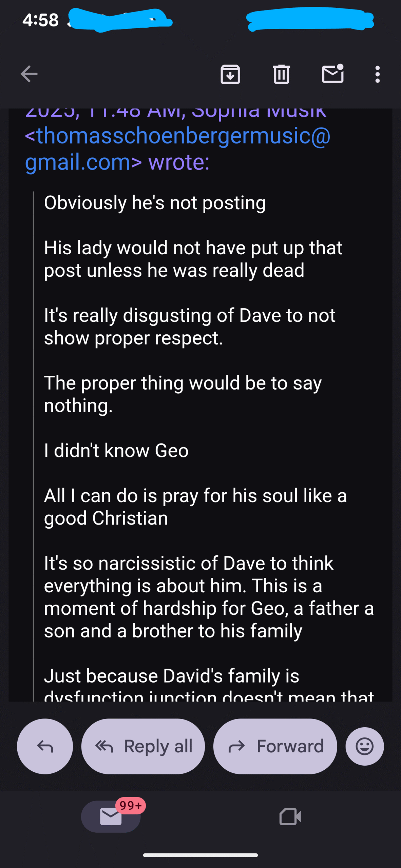Archive this email conversation
The height and width of the screenshot is (868, 401).
(230, 74)
